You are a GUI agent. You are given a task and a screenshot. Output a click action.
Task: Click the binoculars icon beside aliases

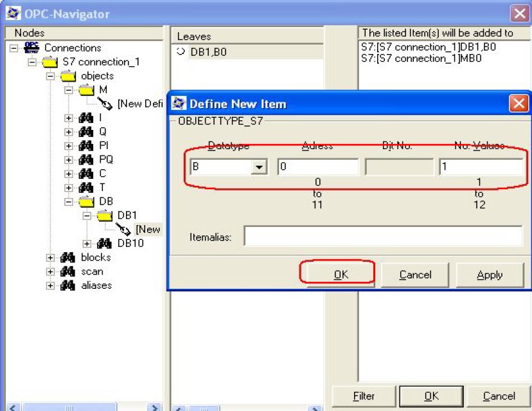(67, 286)
